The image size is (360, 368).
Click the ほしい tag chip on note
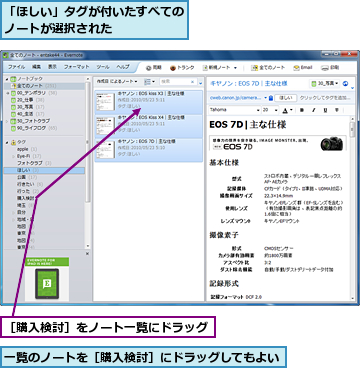(x=286, y=98)
